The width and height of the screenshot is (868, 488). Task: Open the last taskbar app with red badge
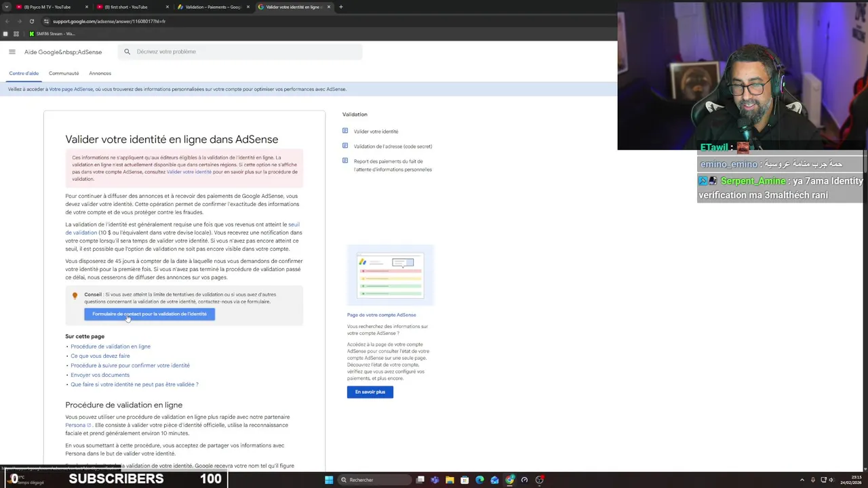tap(540, 480)
